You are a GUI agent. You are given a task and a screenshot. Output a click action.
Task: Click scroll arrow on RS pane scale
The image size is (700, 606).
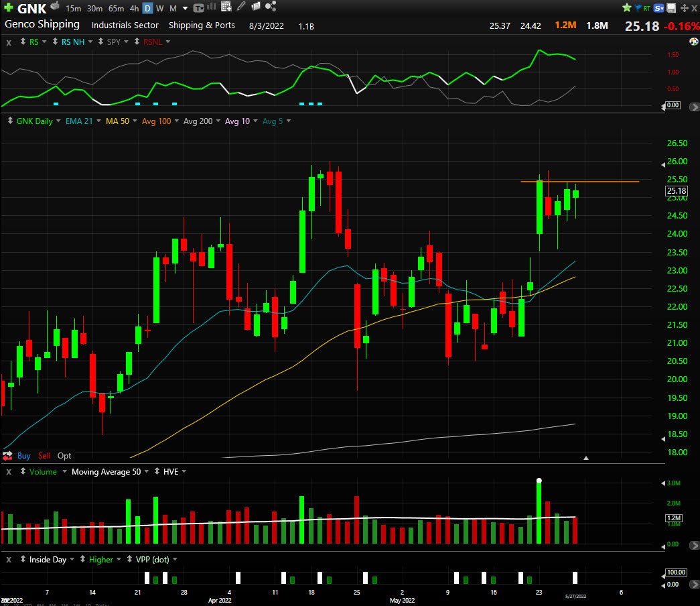(694, 107)
